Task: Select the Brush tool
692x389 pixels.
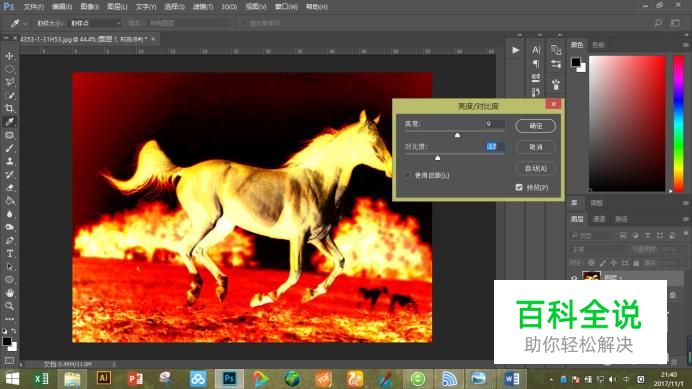Action: tap(9, 148)
